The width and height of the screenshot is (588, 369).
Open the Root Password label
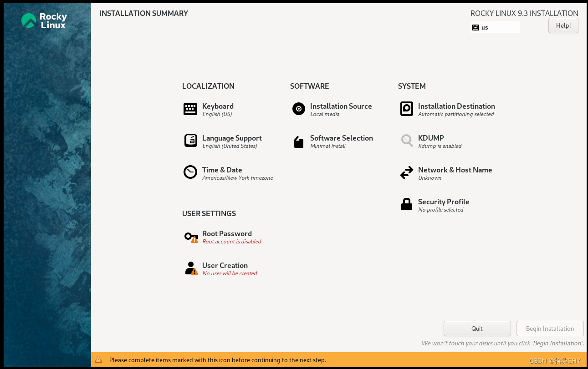click(x=227, y=233)
